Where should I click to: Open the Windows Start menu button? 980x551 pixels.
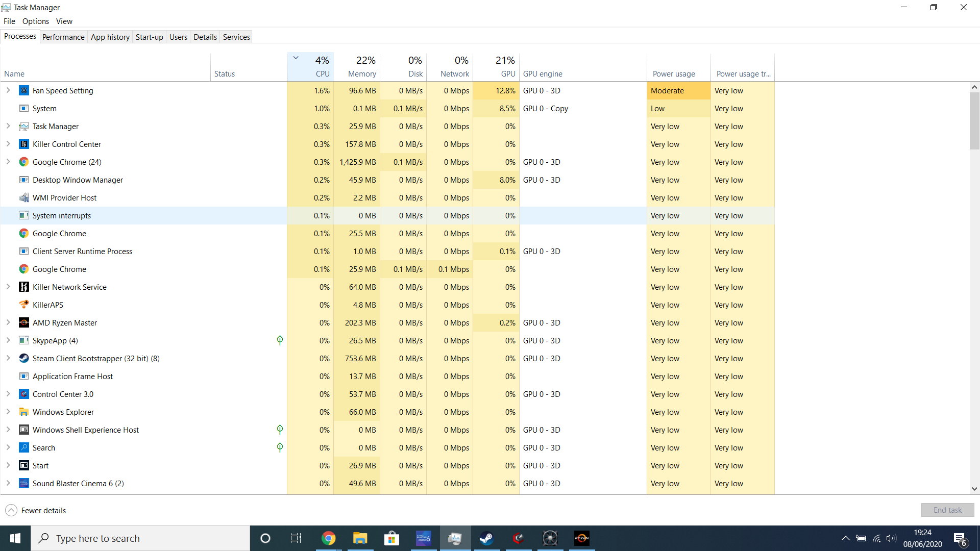[15, 538]
